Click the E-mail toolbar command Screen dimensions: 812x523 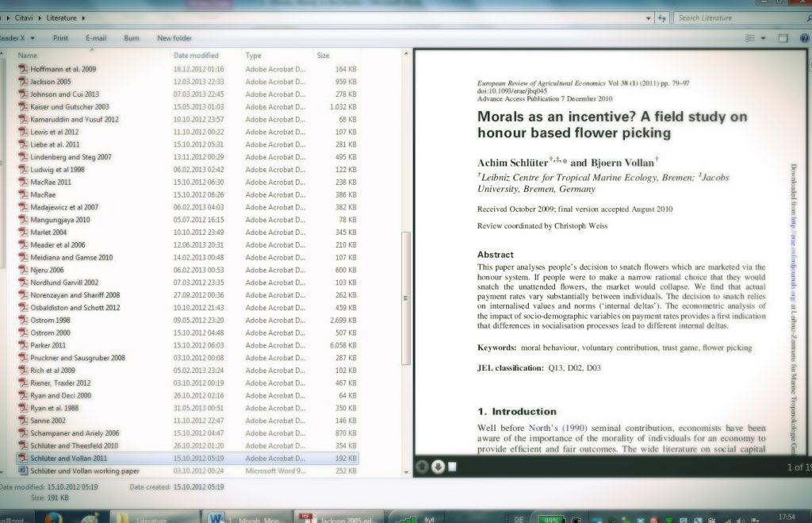tap(96, 38)
